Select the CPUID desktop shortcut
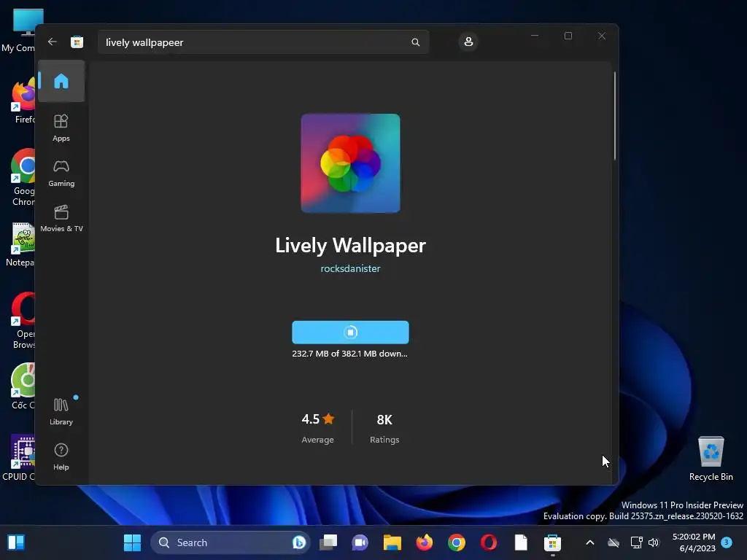This screenshot has width=747, height=560. [19, 458]
